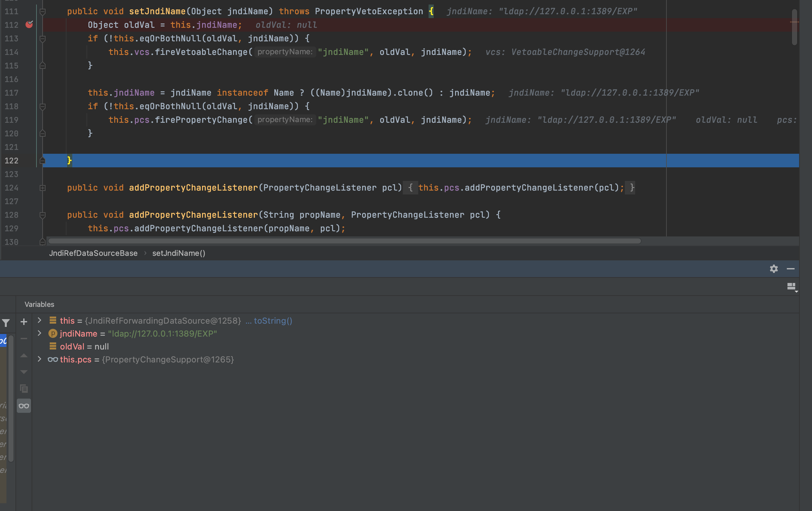812x511 pixels.
Task: Select the Variables tab header
Action: pyautogui.click(x=39, y=305)
